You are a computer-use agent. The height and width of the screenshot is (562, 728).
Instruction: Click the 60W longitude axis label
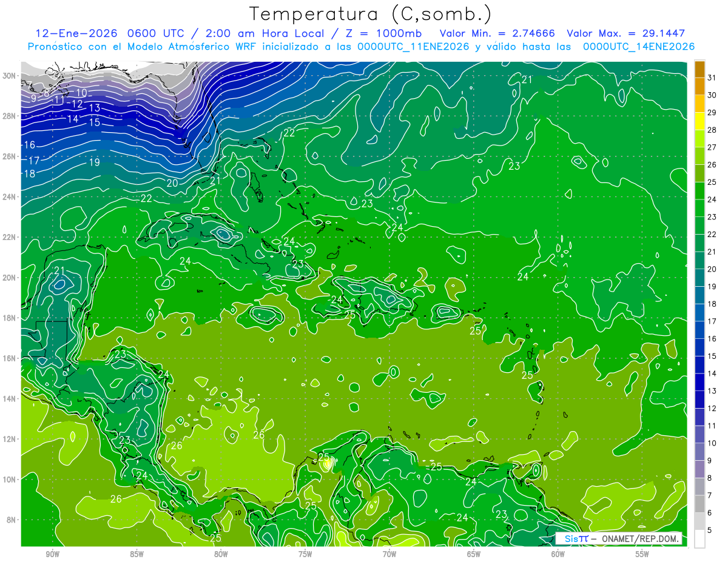[558, 554]
